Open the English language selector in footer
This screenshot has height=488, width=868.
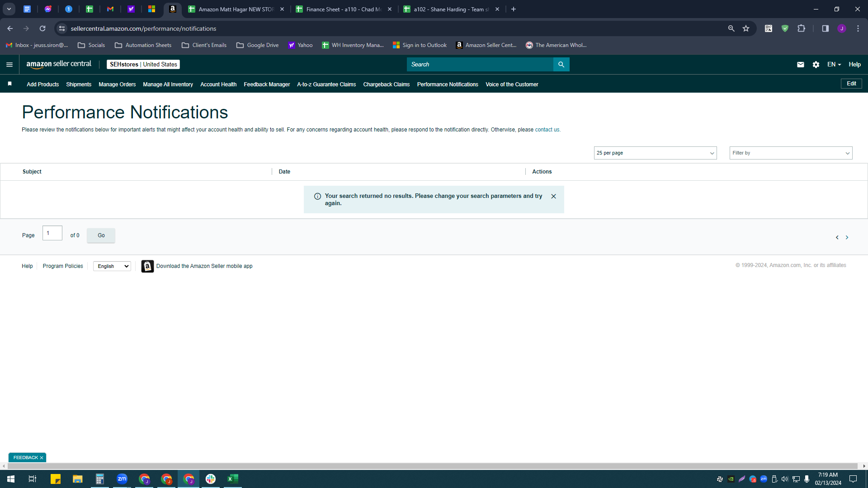112,266
